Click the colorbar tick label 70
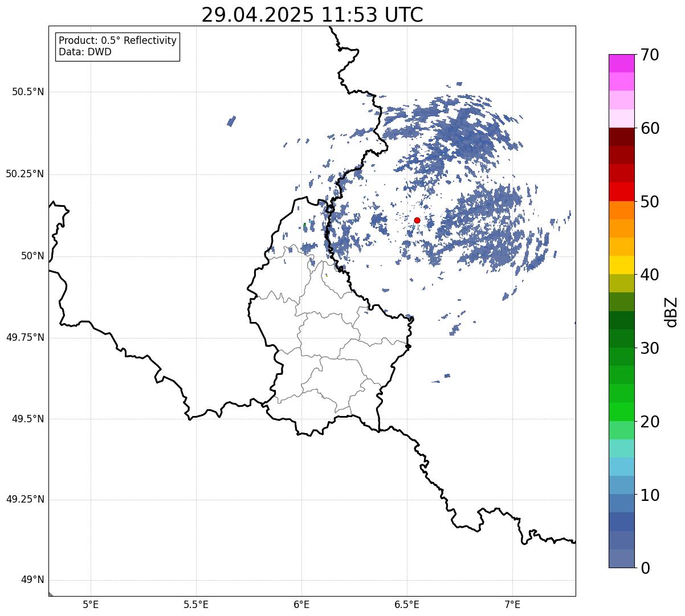Screen dimensions: 685x616 [x=650, y=55]
